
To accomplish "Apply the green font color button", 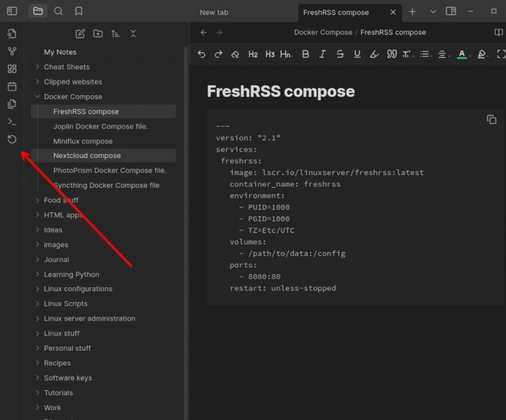I will 462,54.
